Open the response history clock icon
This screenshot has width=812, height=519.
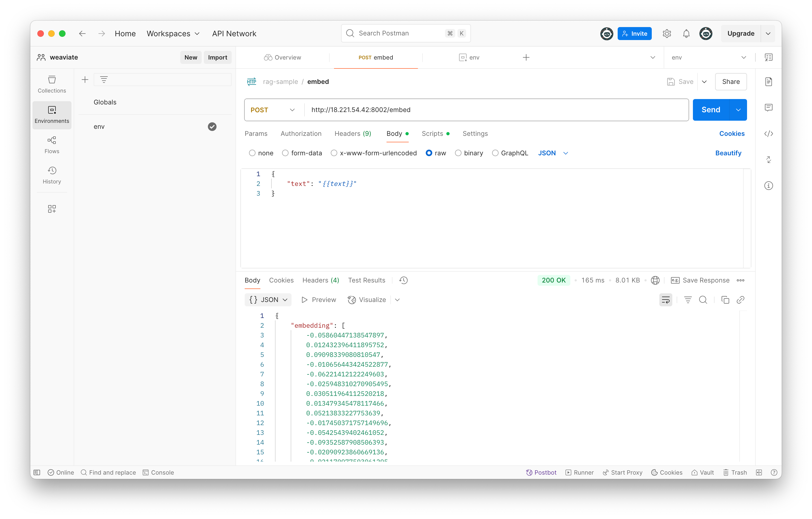tap(403, 280)
